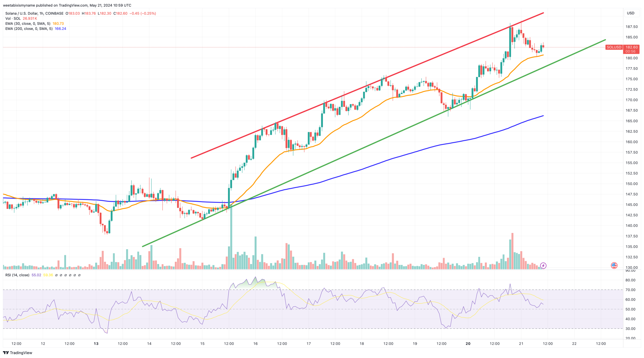Click the bold 20 date on time axis
The width and height of the screenshot is (644, 358).
point(468,344)
